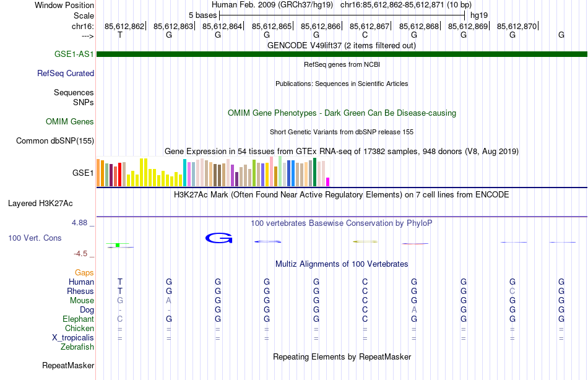This screenshot has height=380, width=588.
Task: Click the Common dbSNP(155) track label
Action: pos(55,140)
